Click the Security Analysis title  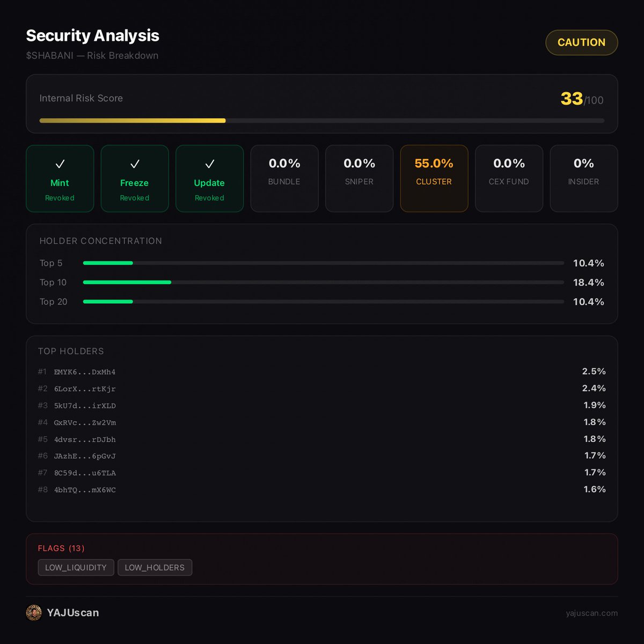(93, 35)
